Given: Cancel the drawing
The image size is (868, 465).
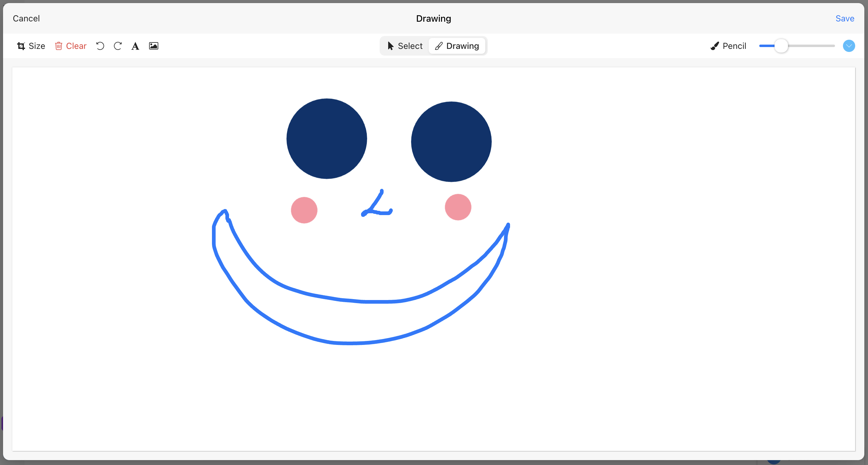Looking at the screenshot, I should click(26, 19).
